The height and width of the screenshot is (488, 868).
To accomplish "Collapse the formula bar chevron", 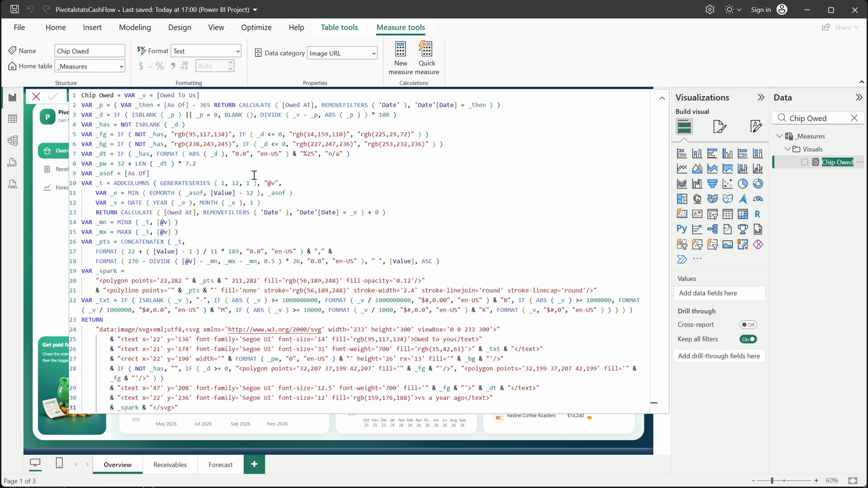I will [x=662, y=98].
